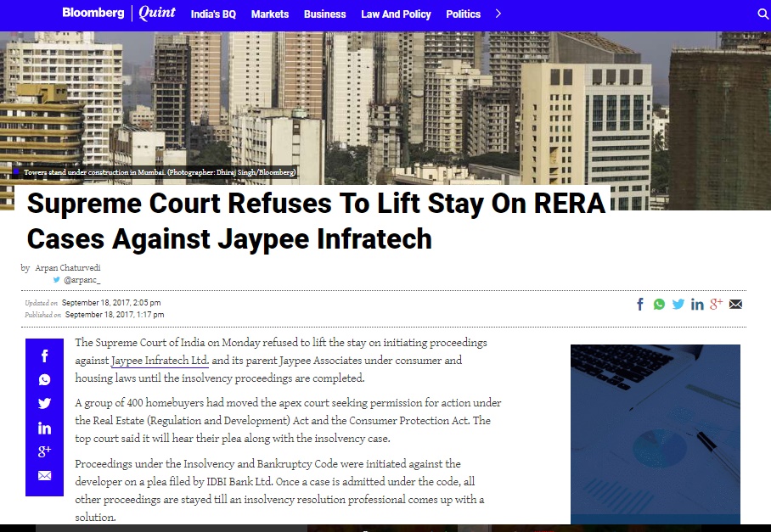This screenshot has height=532, width=771.
Task: Select the Updated on September 18 timestamp
Action: [93, 303]
